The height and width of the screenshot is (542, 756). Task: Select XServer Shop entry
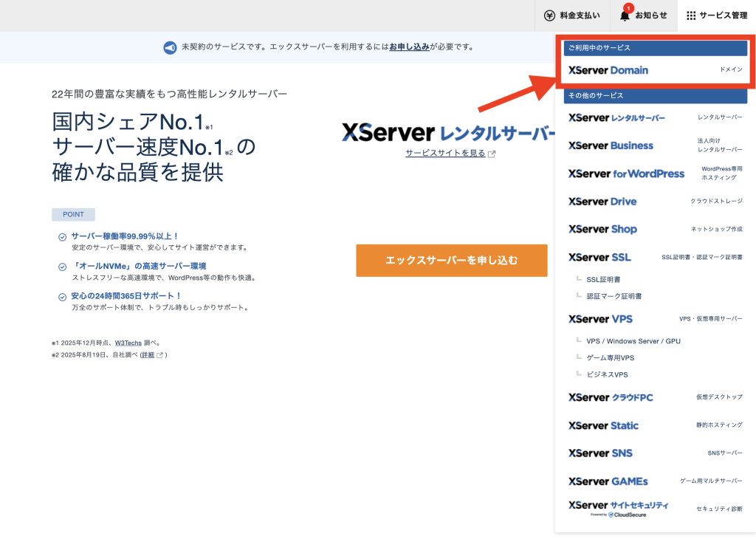click(602, 230)
